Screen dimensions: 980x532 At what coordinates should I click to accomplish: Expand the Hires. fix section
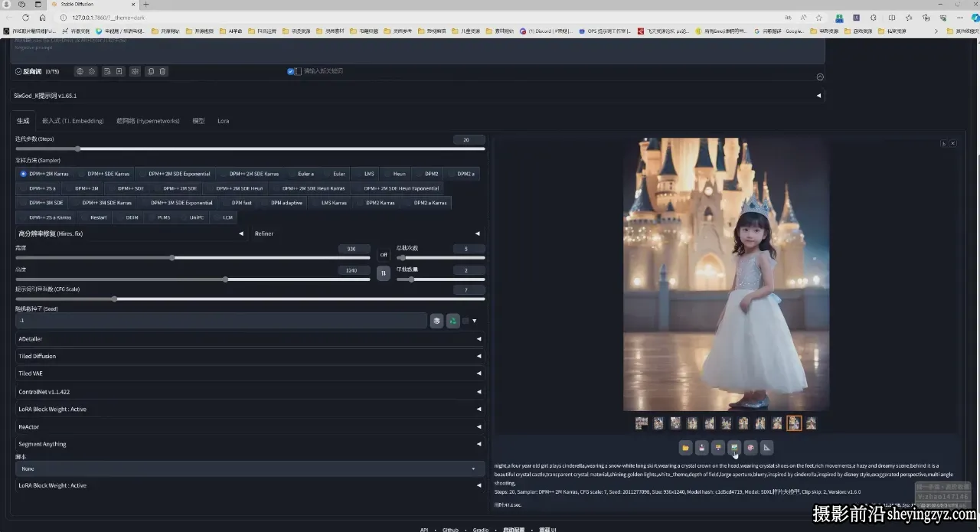131,233
